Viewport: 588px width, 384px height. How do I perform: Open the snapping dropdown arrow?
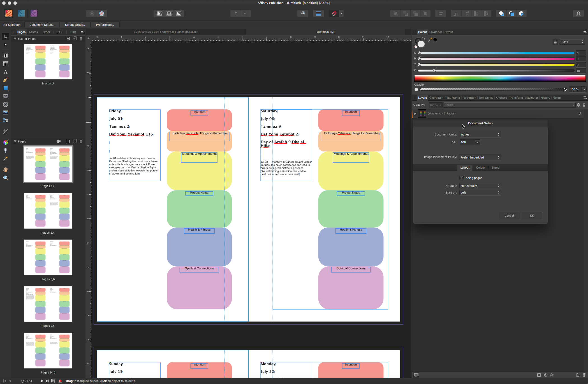pyautogui.click(x=341, y=13)
